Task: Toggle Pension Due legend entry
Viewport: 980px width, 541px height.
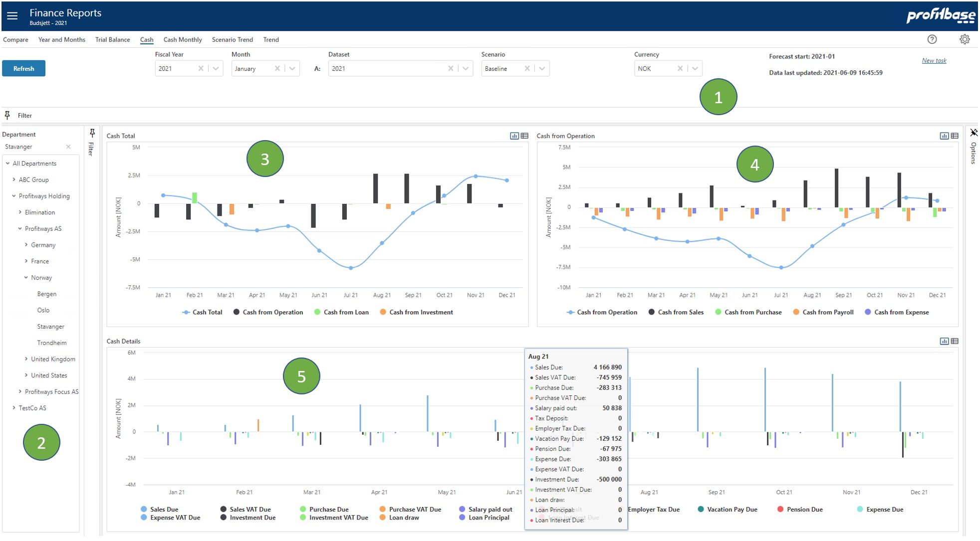Action: click(800, 509)
